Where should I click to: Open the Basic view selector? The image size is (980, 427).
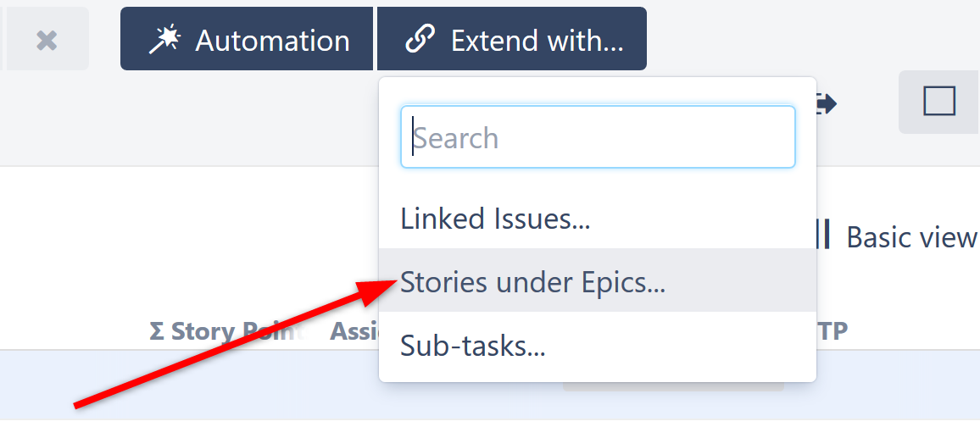click(x=899, y=237)
